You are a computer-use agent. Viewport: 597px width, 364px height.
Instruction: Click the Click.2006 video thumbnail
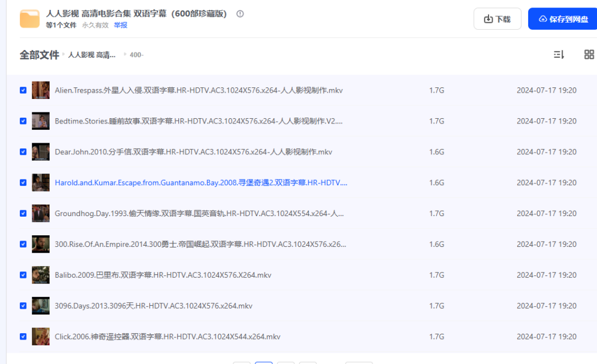[41, 337]
